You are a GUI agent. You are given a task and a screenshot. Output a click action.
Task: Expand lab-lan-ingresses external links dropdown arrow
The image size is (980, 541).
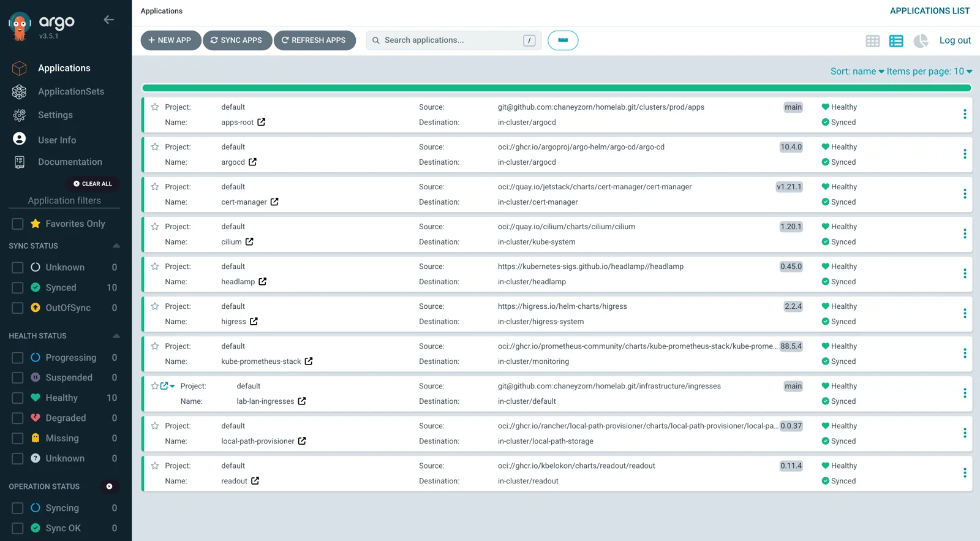[172, 386]
